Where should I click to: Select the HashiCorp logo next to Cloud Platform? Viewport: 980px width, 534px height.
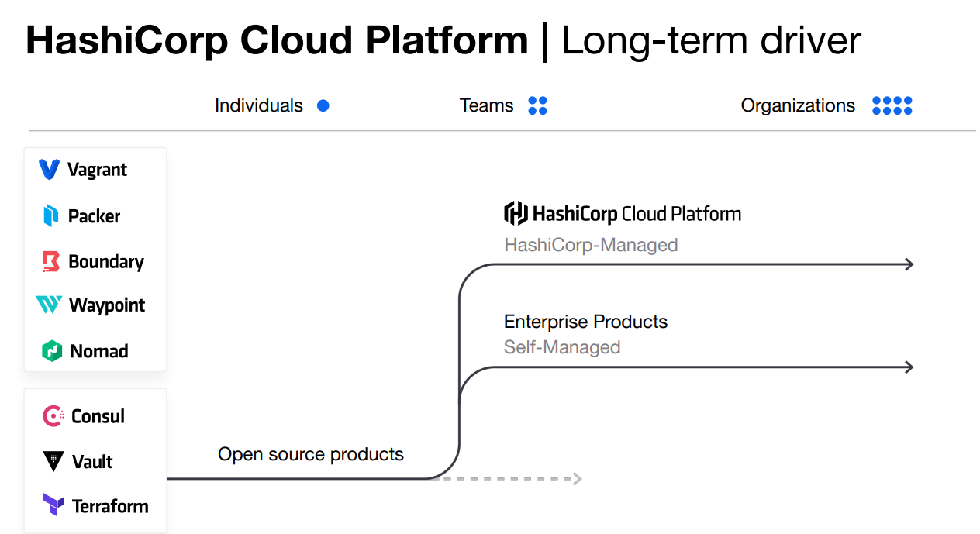pyautogui.click(x=514, y=213)
